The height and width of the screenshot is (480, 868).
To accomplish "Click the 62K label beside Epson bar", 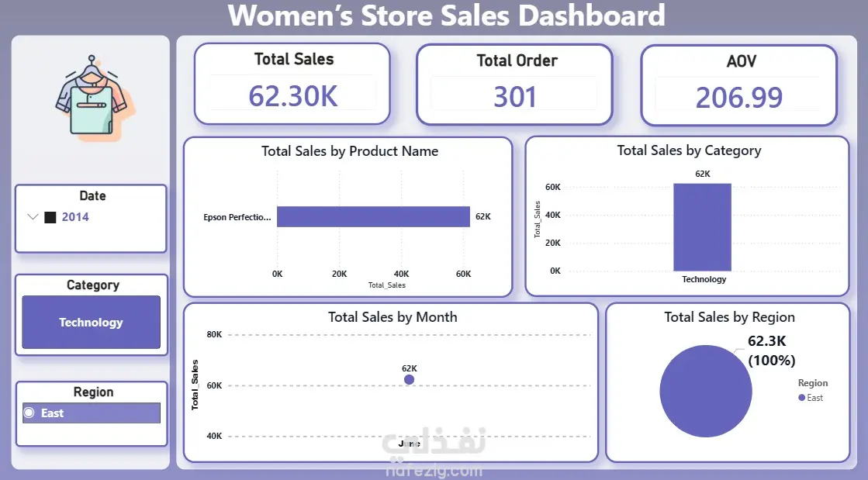I will [x=482, y=216].
